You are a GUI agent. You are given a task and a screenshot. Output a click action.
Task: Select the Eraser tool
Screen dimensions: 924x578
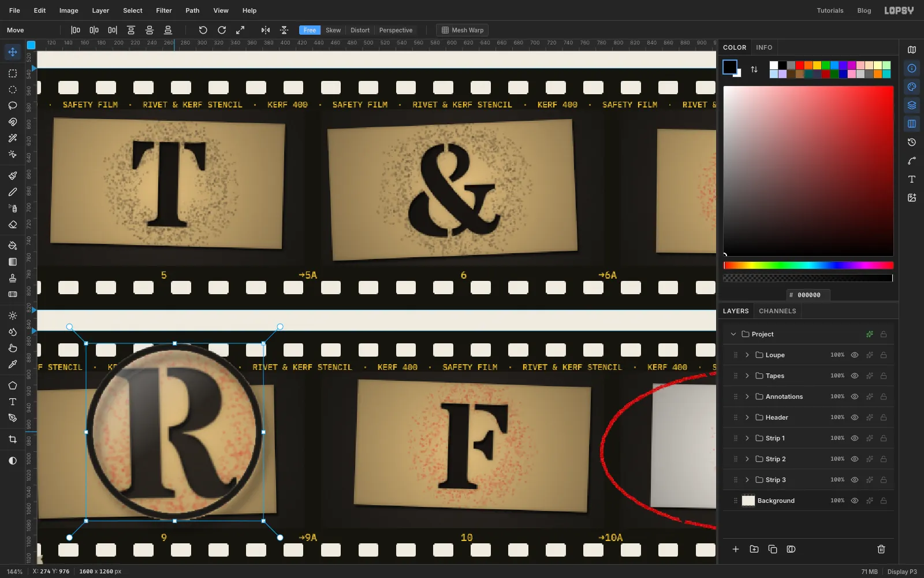click(12, 224)
